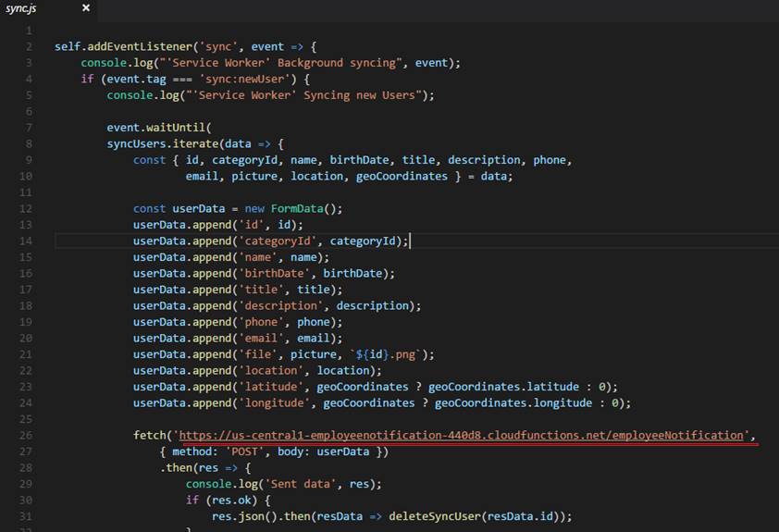Viewport: 779px width, 532px height.
Task: Click the 'Sent data' string on line 29
Action: pos(300,484)
